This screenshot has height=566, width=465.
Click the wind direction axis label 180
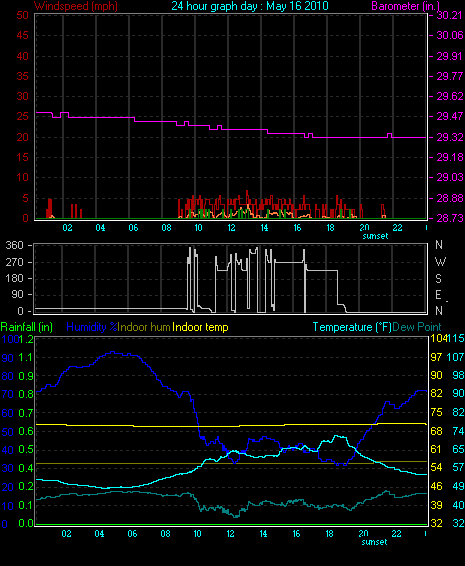tap(14, 278)
